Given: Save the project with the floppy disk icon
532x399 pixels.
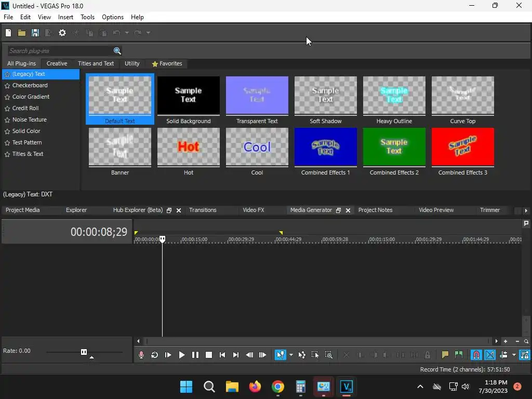Looking at the screenshot, I should click(x=35, y=33).
